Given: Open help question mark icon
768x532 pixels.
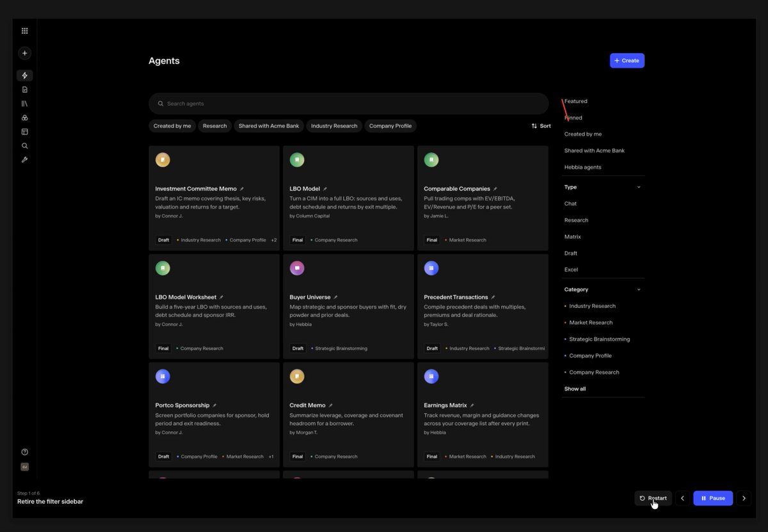Looking at the screenshot, I should click(x=24, y=452).
